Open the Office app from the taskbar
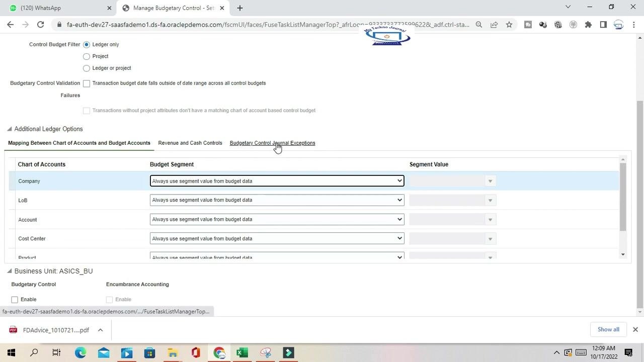Viewport: 644px width, 362px height. click(196, 352)
